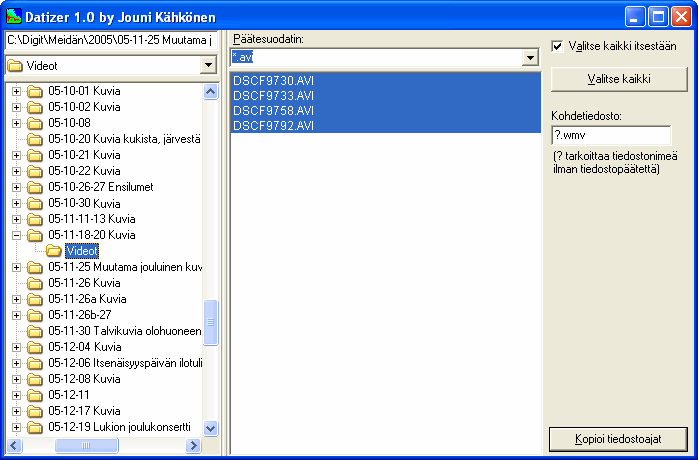Click folder icon of 05-11-26b-27

click(35, 315)
